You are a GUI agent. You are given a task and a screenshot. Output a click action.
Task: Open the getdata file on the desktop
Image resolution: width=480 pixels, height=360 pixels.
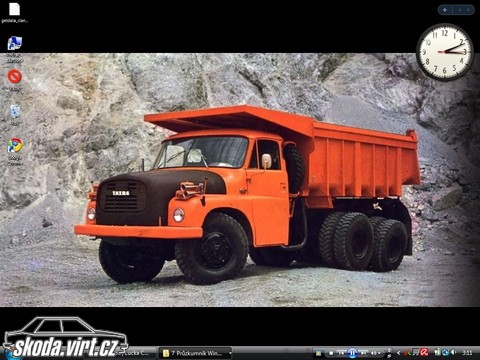[14, 9]
